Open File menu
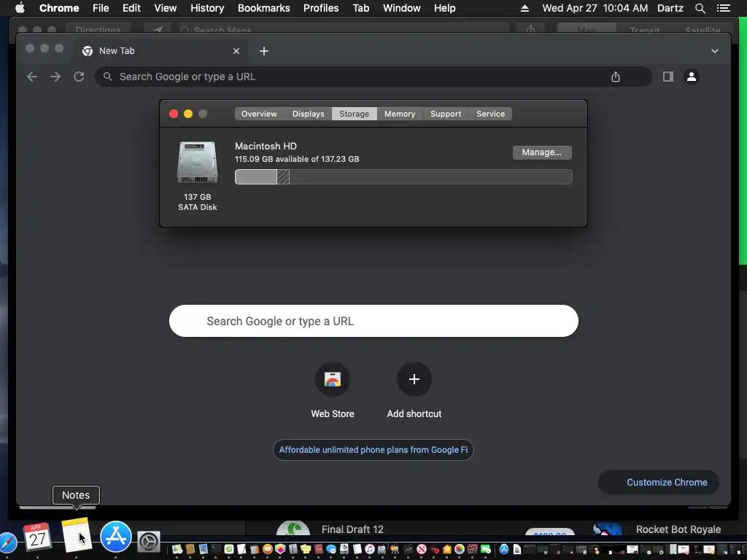 click(x=101, y=8)
